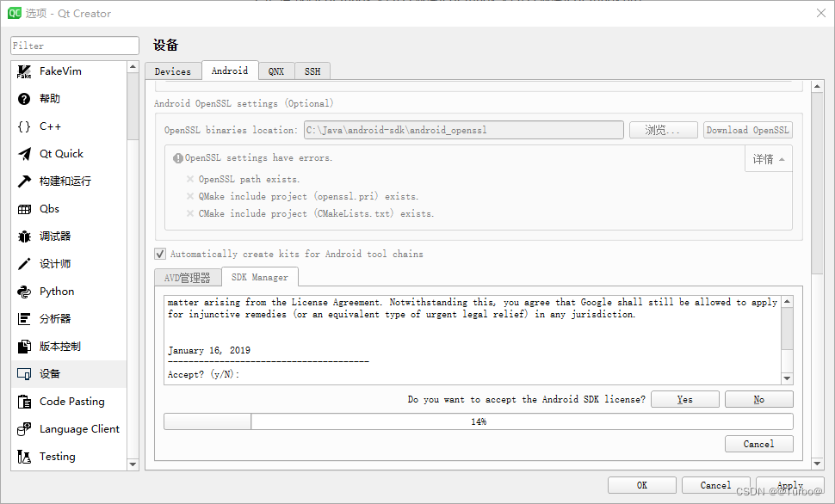The height and width of the screenshot is (504, 835).
Task: Click 'January 16, 2019' in license text
Action: pyautogui.click(x=208, y=350)
